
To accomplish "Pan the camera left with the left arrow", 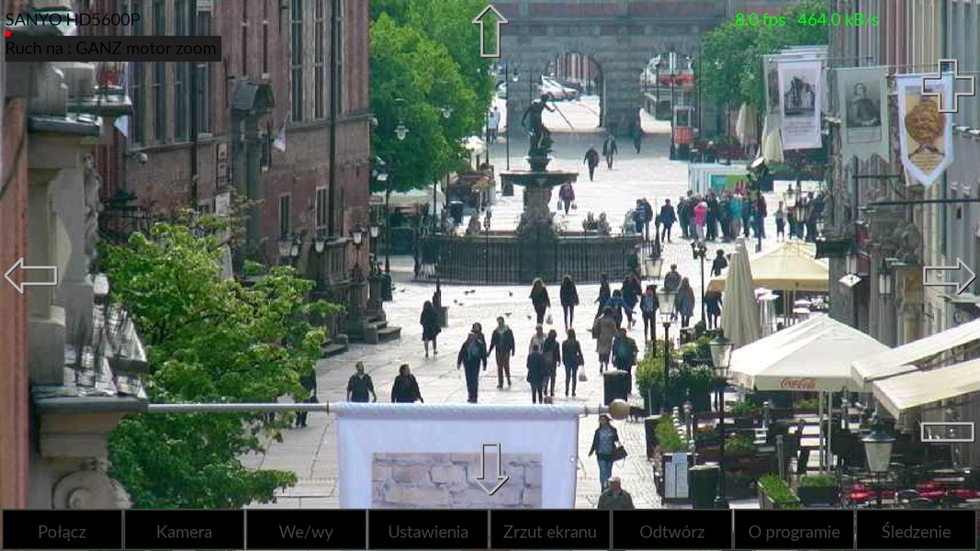I will tap(30, 275).
